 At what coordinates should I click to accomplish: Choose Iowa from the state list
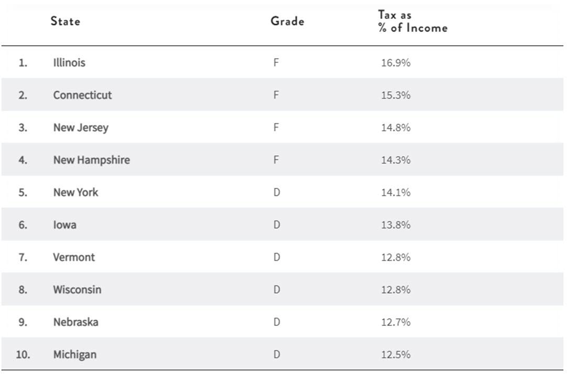point(65,225)
